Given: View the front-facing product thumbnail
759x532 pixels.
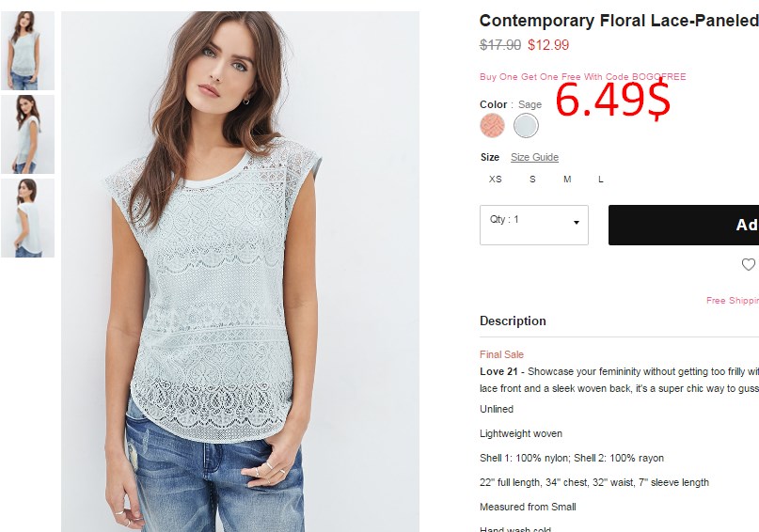Looking at the screenshot, I should pos(27,51).
